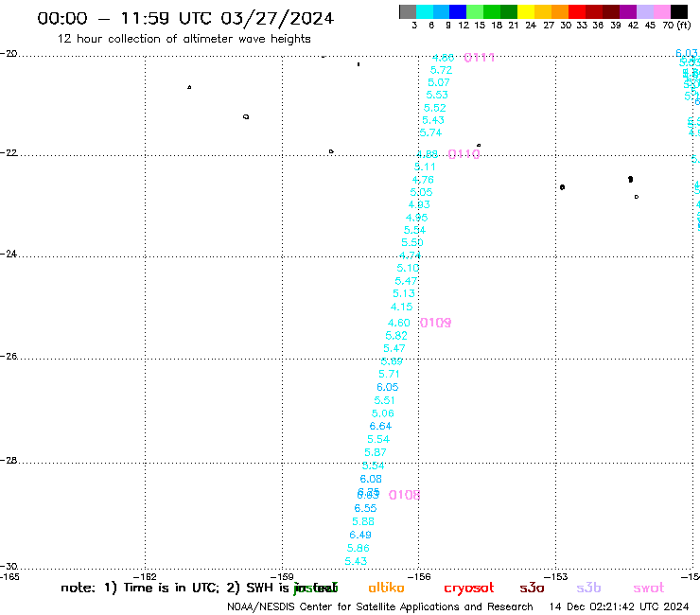Image resolution: width=700 pixels, height=615 pixels.
Task: Click the NOAA/NESDIS Center footer credit
Action: coord(380,606)
